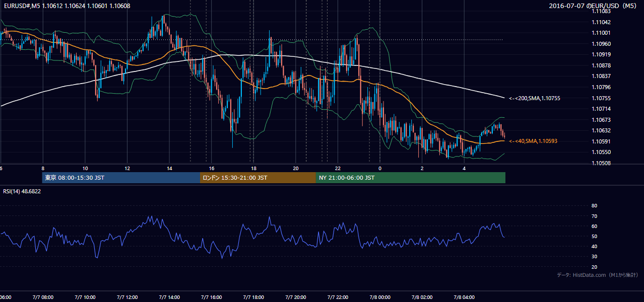The image size is (644, 302).
Task: Click hour label 18 under the price chart
Action: 253,169
